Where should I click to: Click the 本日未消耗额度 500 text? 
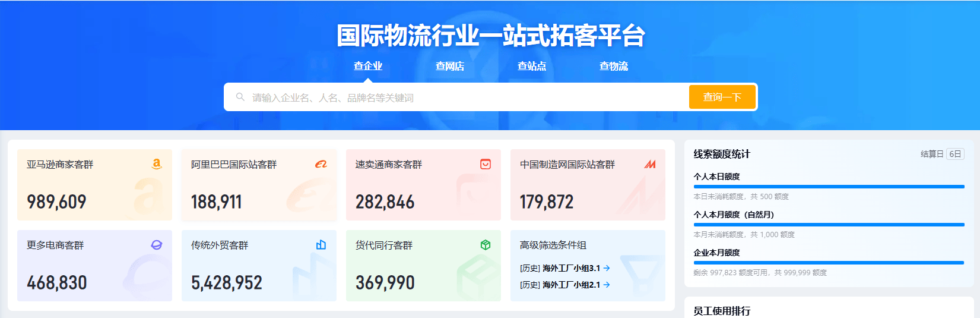(x=741, y=197)
